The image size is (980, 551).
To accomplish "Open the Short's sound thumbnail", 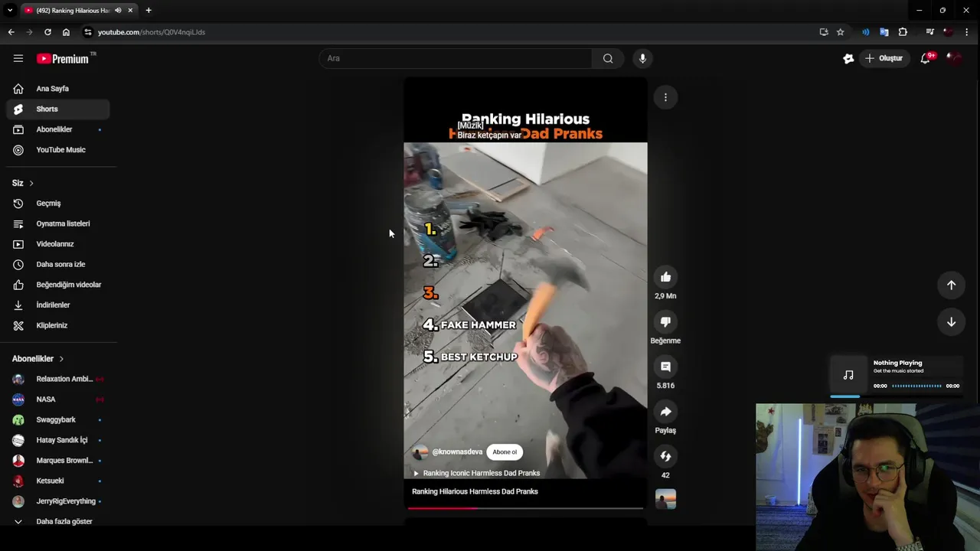I will [x=665, y=499].
